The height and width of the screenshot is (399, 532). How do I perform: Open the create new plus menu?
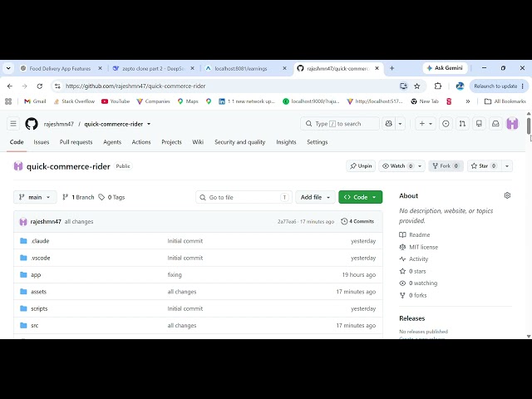[x=426, y=124]
